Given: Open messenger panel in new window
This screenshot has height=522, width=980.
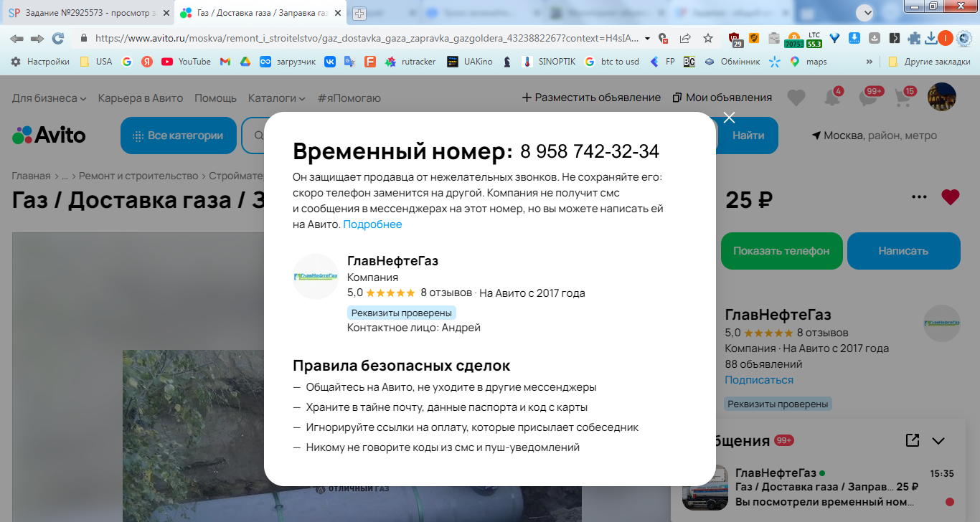Looking at the screenshot, I should click(x=913, y=440).
